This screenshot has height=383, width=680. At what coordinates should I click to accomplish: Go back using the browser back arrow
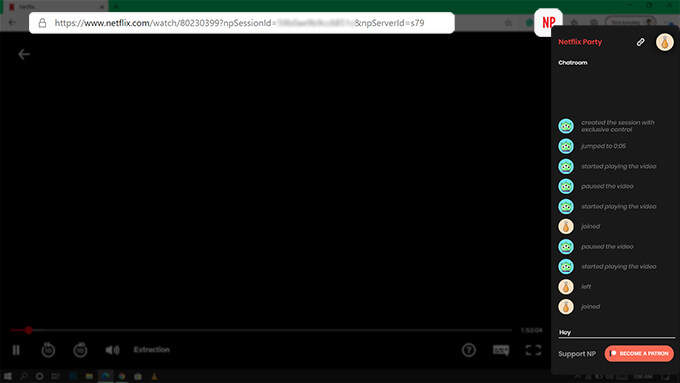(12, 23)
